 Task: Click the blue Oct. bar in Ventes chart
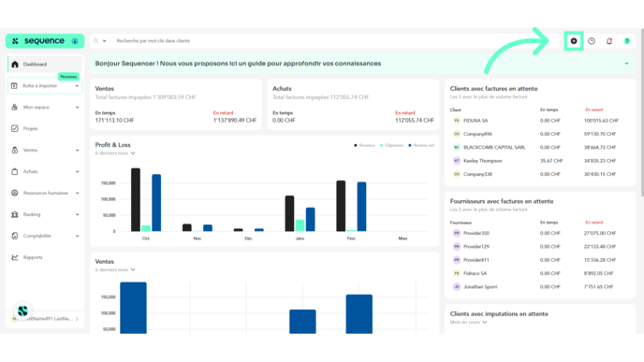click(x=133, y=308)
